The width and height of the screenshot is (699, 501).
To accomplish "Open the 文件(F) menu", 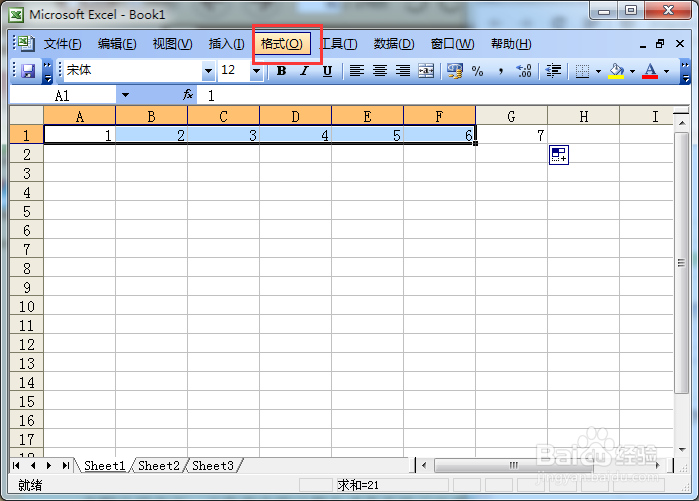I will [x=62, y=44].
